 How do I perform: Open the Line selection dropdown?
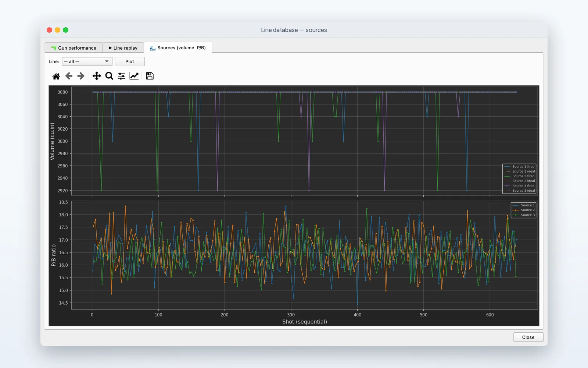(x=87, y=61)
